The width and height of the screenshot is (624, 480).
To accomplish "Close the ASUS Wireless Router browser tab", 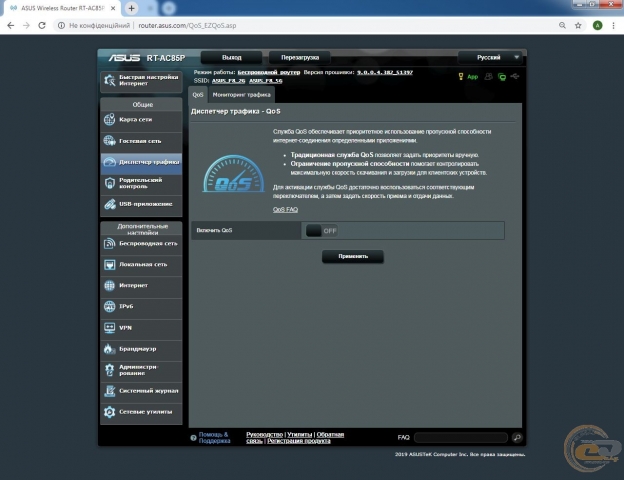I will [x=113, y=8].
